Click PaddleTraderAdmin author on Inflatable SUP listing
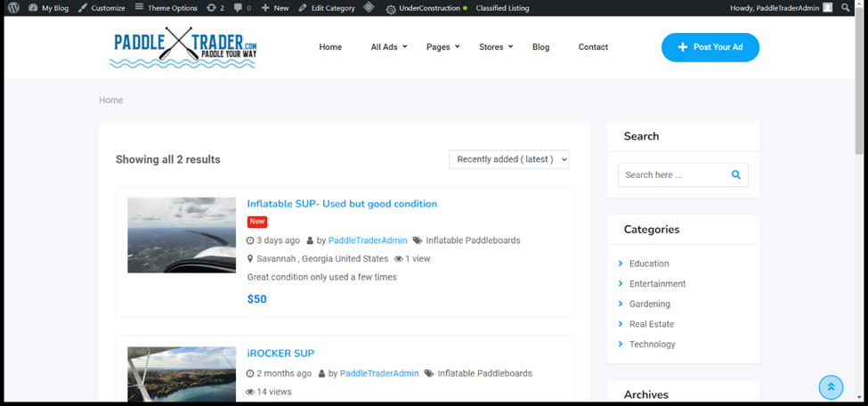 (368, 240)
